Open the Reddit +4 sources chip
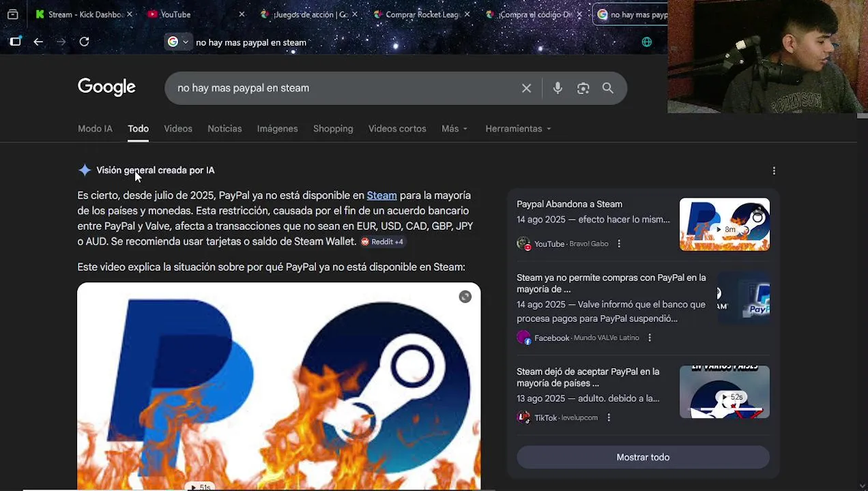Image resolution: width=868 pixels, height=491 pixels. [382, 241]
